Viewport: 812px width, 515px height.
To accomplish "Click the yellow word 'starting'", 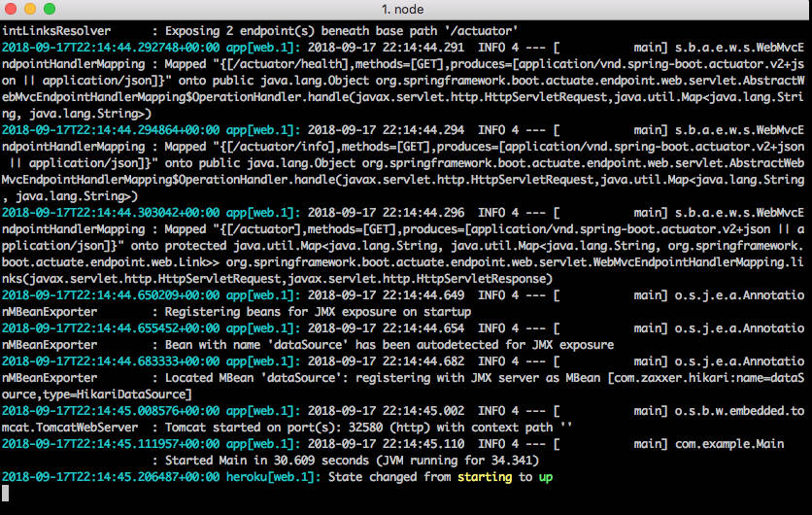I will 485,477.
